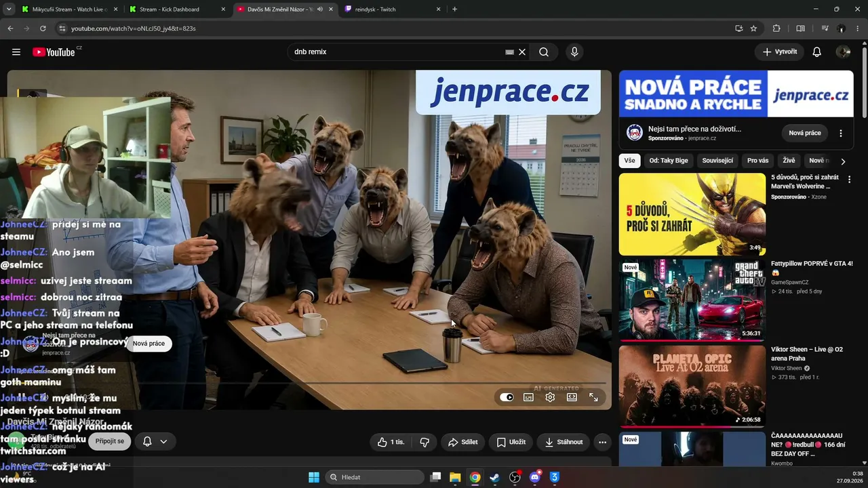Enter fullscreen mode in video player

[x=593, y=397]
